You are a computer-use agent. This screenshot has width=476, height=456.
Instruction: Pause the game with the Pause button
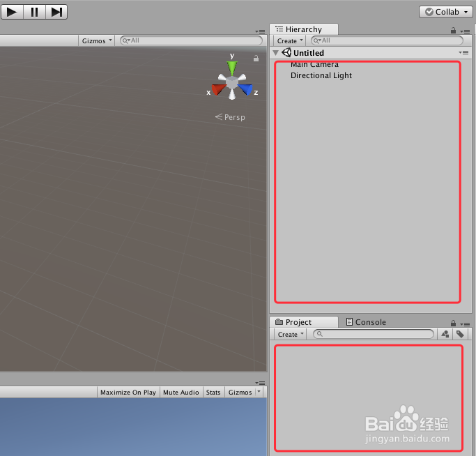click(34, 12)
